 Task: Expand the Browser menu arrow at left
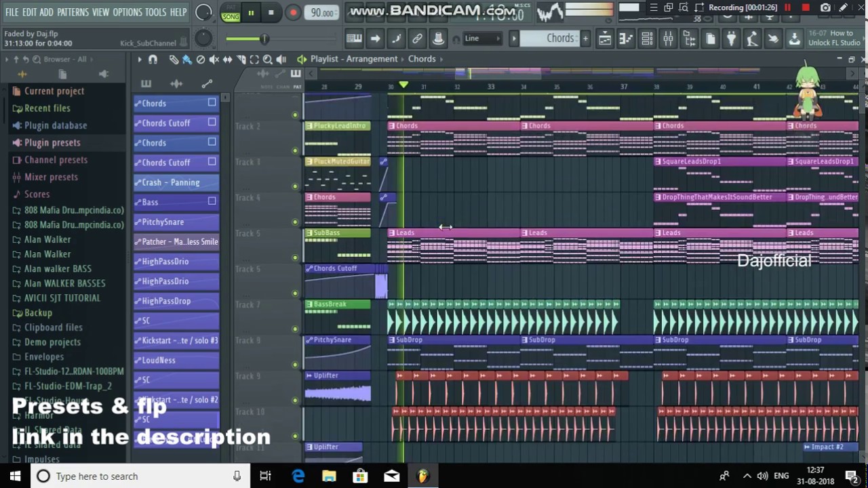[7, 60]
